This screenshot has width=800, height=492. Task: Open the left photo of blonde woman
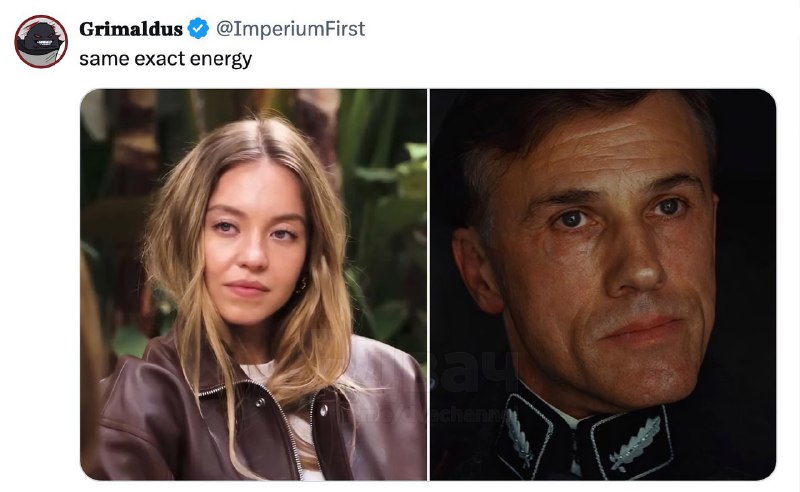[253, 283]
